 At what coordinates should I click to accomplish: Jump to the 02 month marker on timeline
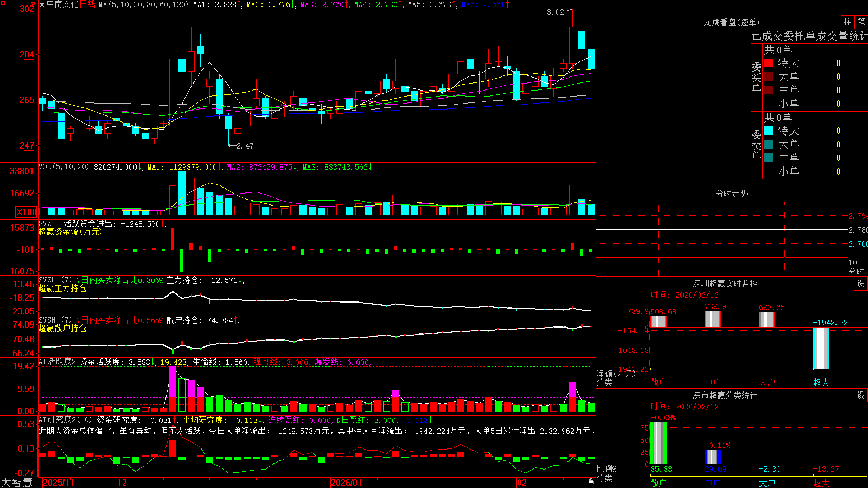click(x=522, y=483)
